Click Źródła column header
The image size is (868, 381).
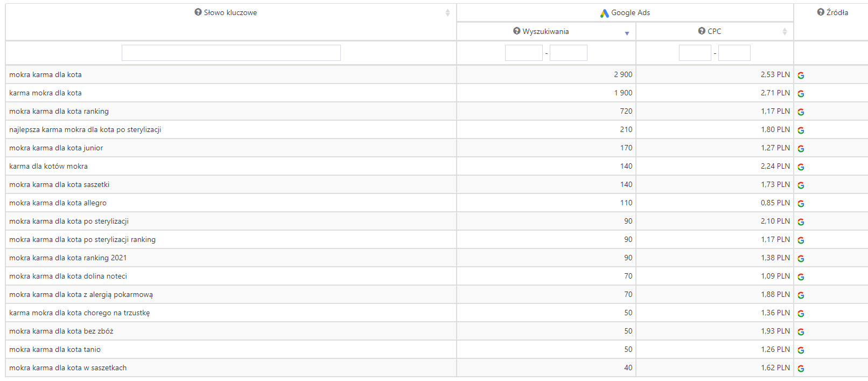837,12
